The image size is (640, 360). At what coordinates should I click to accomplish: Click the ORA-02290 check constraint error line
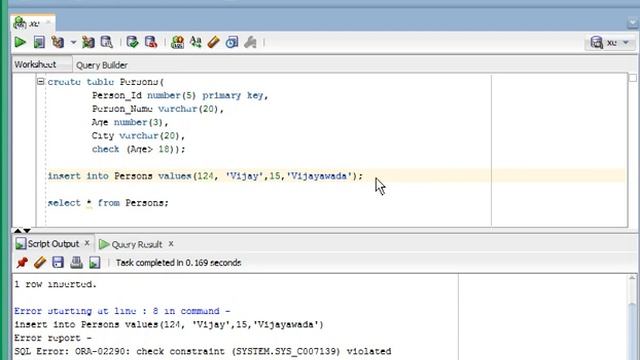pos(203,351)
